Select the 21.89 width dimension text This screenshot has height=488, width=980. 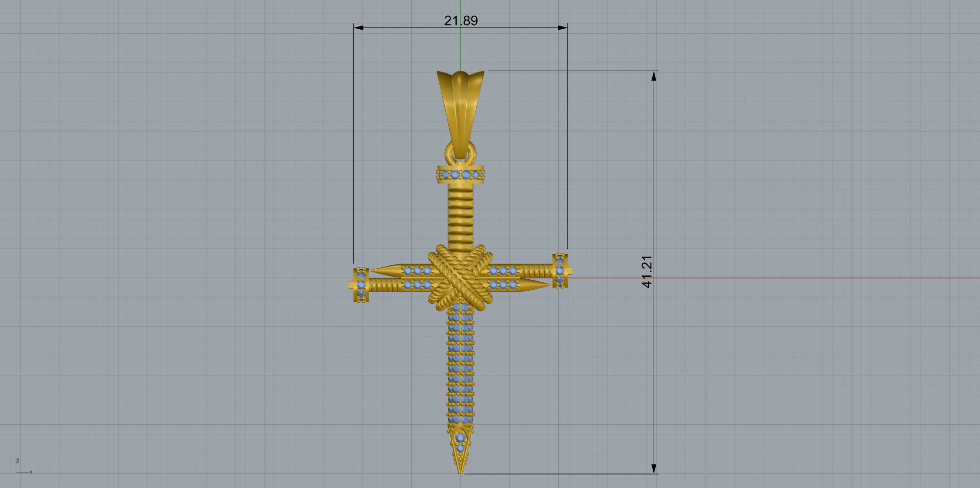coord(461,20)
